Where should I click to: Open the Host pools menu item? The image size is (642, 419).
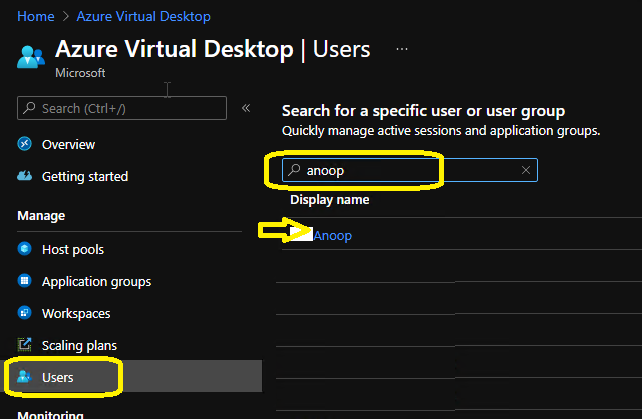[73, 249]
